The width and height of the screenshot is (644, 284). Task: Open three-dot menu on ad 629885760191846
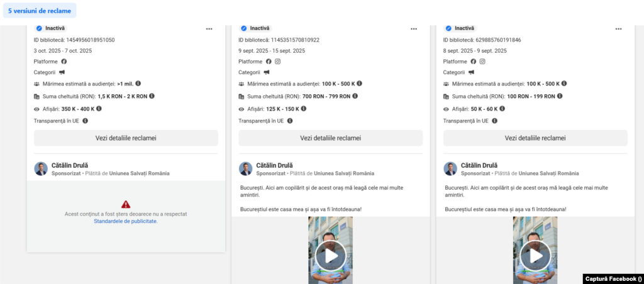(618, 29)
